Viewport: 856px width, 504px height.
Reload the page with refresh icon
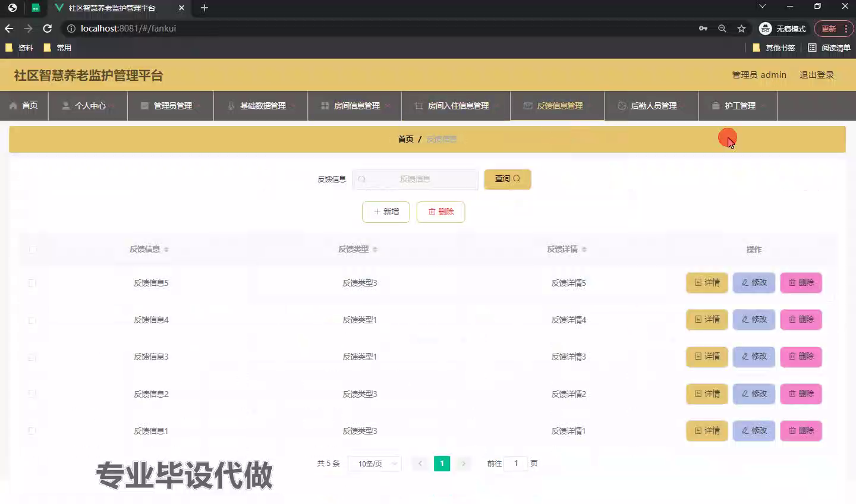click(48, 29)
